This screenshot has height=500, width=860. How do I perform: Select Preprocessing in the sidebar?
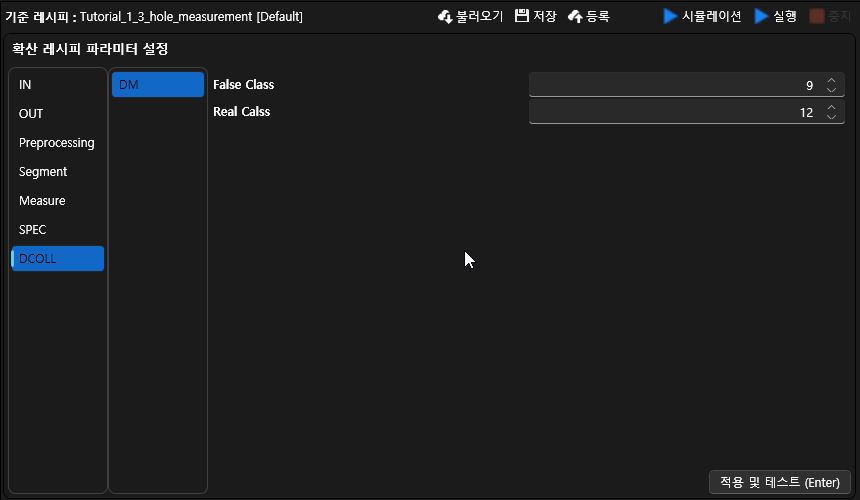57,143
